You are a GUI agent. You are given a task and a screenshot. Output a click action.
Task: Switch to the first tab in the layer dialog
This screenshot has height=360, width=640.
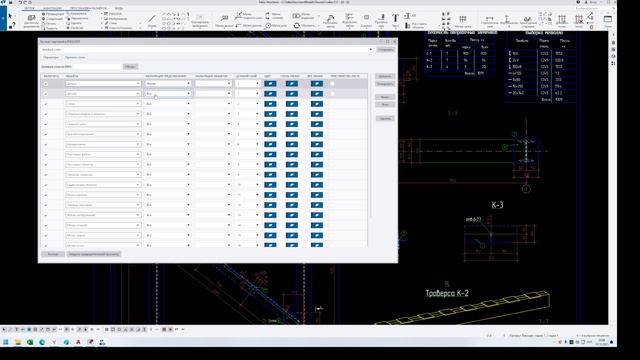pyautogui.click(x=51, y=58)
